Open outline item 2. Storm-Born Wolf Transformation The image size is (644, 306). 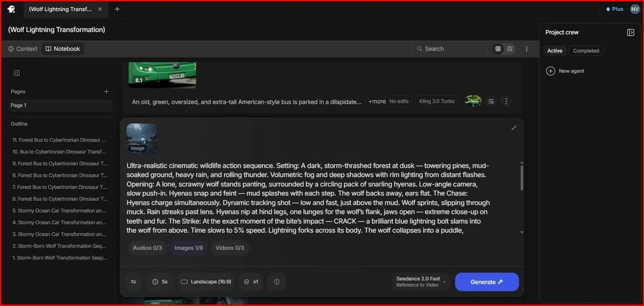[59, 246]
